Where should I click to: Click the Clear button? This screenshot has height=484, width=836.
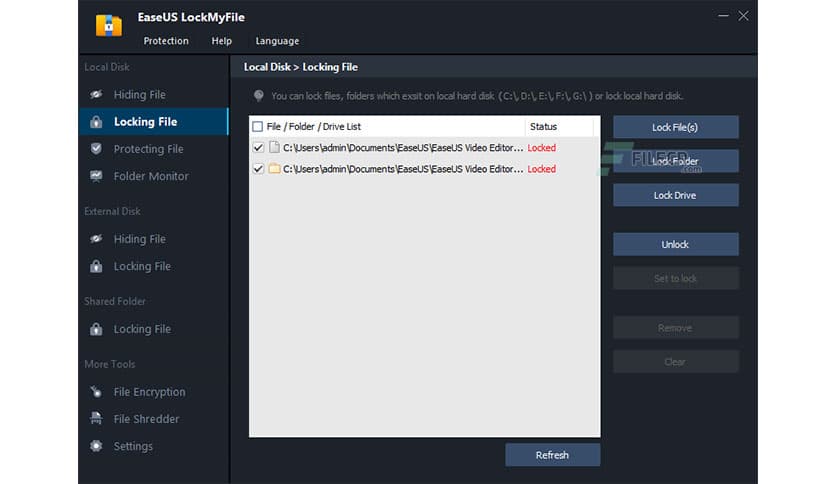coord(676,361)
